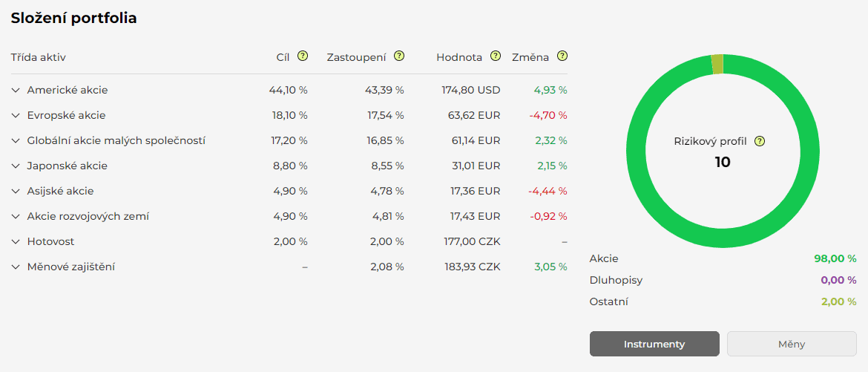Expand the Japonské akcie asset class
The width and height of the screenshot is (868, 372).
click(16, 166)
